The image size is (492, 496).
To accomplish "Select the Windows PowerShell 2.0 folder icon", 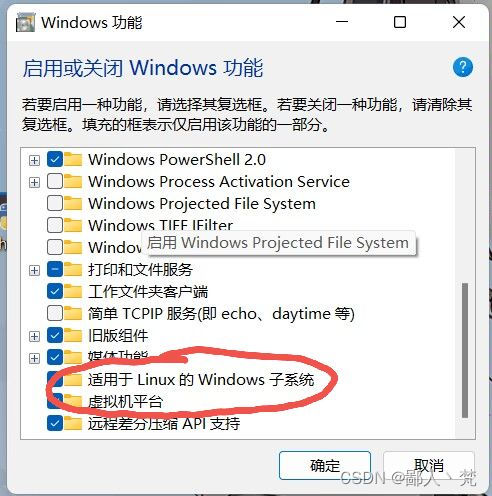I will [x=73, y=159].
